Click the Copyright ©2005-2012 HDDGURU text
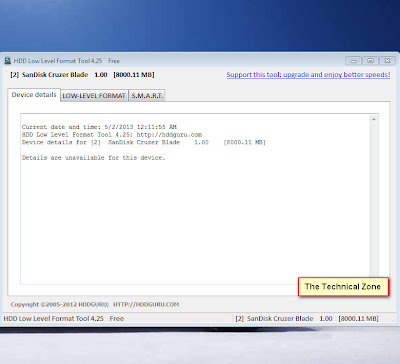Image resolution: width=400 pixels, height=364 pixels. point(95,304)
